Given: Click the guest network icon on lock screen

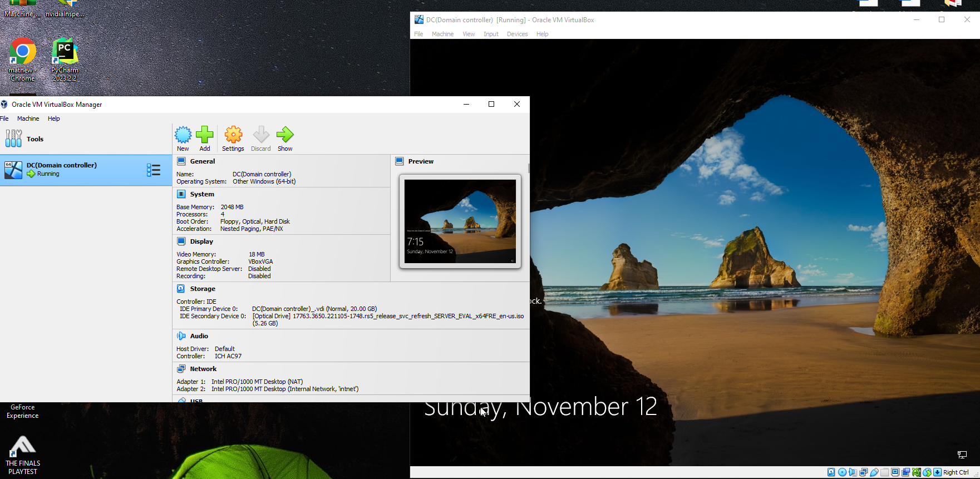Looking at the screenshot, I should (962, 455).
